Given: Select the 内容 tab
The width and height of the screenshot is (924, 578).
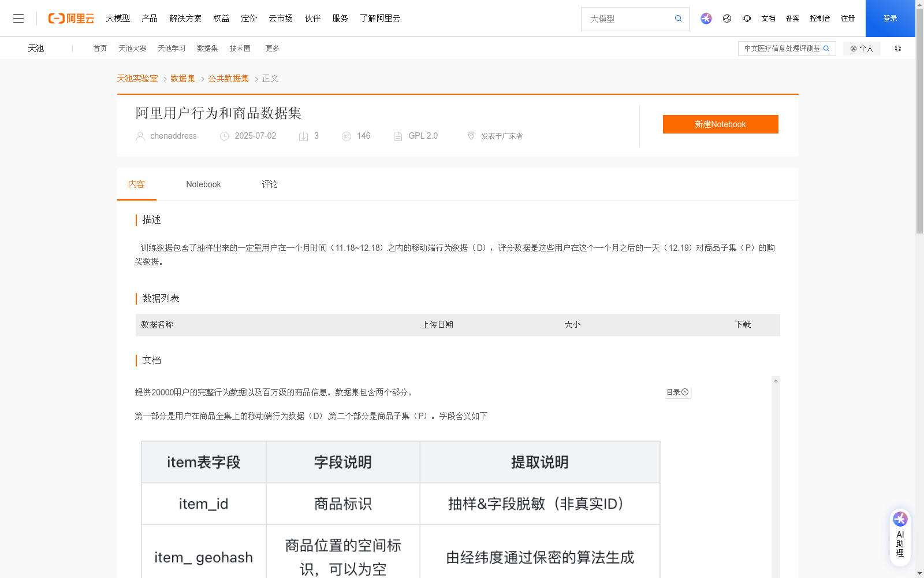Looking at the screenshot, I should (x=136, y=184).
